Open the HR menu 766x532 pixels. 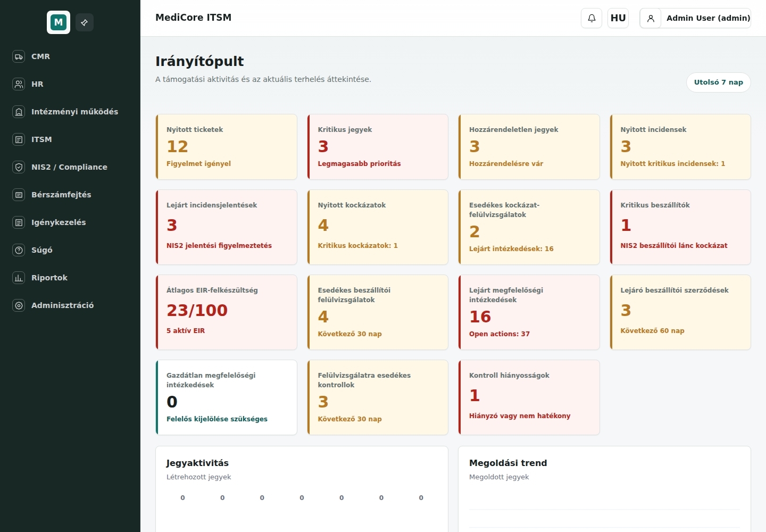[70, 84]
